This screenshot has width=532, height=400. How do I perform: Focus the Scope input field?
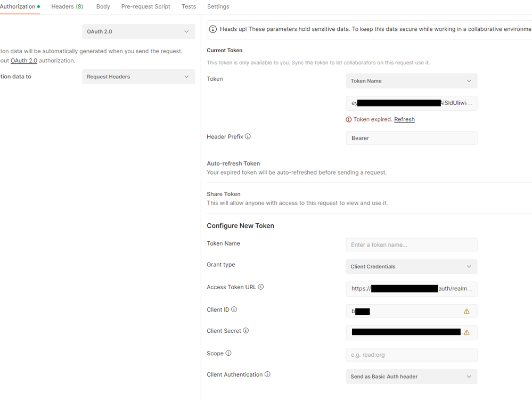click(x=411, y=355)
